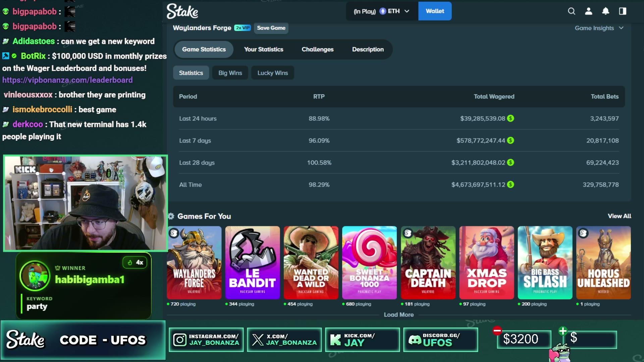Open the Le Bandit game thumbnail
This screenshot has width=644, height=362.
[253, 263]
